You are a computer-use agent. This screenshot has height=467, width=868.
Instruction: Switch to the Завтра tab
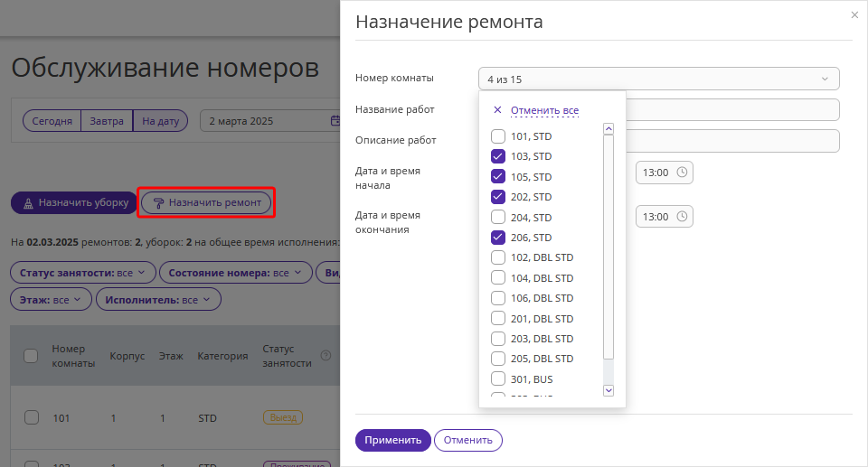[107, 121]
